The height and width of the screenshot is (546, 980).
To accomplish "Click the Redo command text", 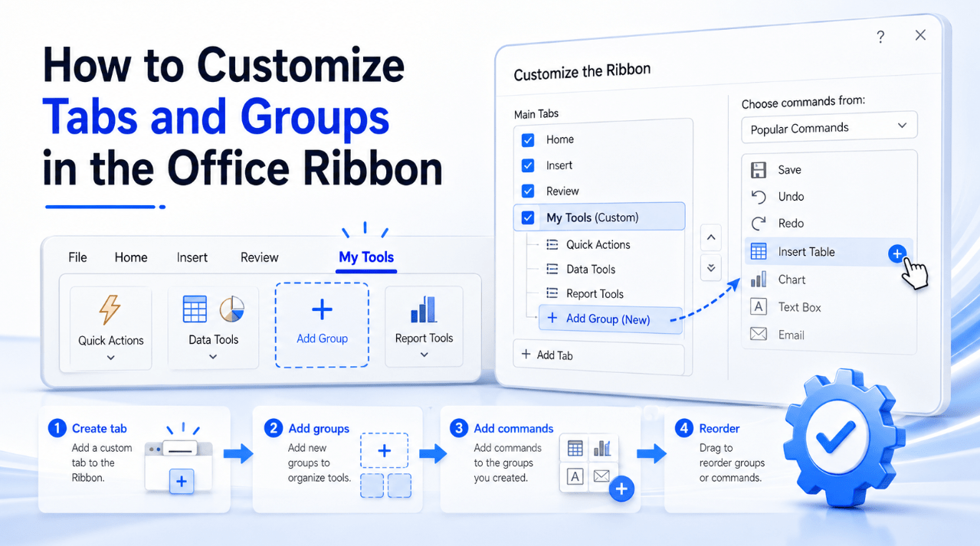I will click(x=791, y=224).
